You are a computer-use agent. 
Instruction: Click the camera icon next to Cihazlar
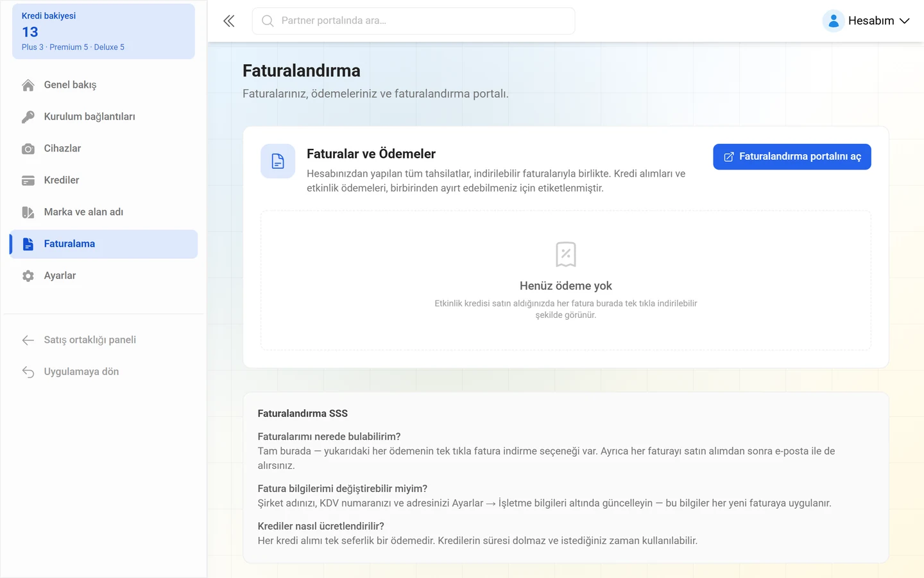[28, 148]
